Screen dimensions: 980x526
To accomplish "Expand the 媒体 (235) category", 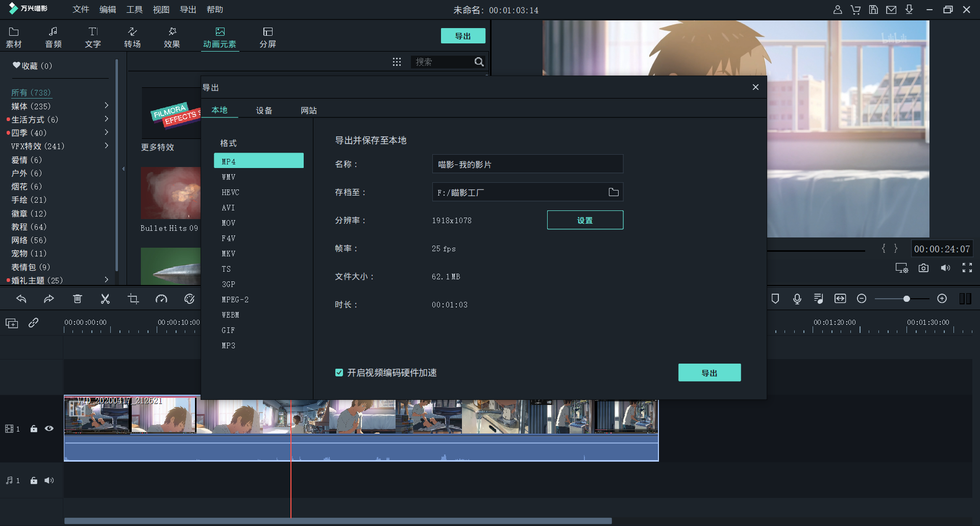I will pyautogui.click(x=106, y=106).
